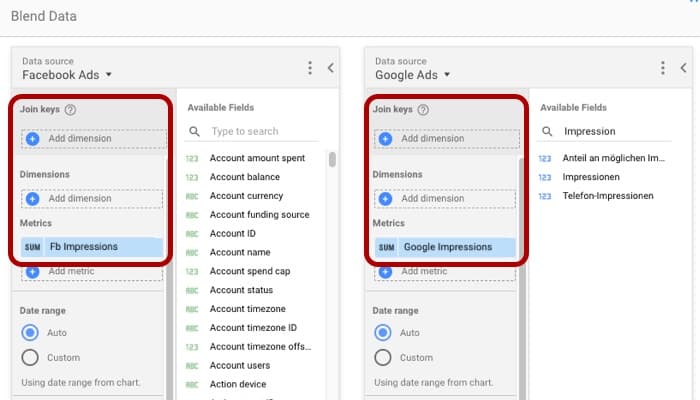Screen dimensions: 700x400
Task: Select Custom date range for Facebook Ads
Action: (30, 357)
